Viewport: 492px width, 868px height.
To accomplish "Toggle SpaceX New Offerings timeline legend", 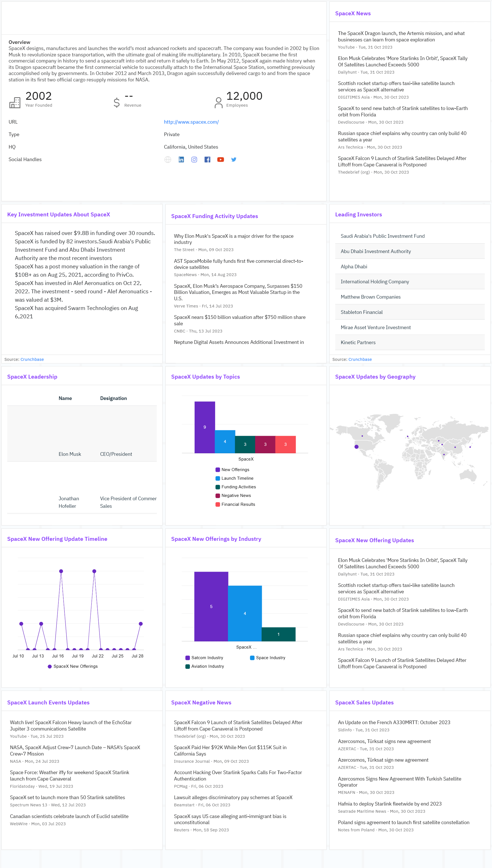I will click(73, 666).
